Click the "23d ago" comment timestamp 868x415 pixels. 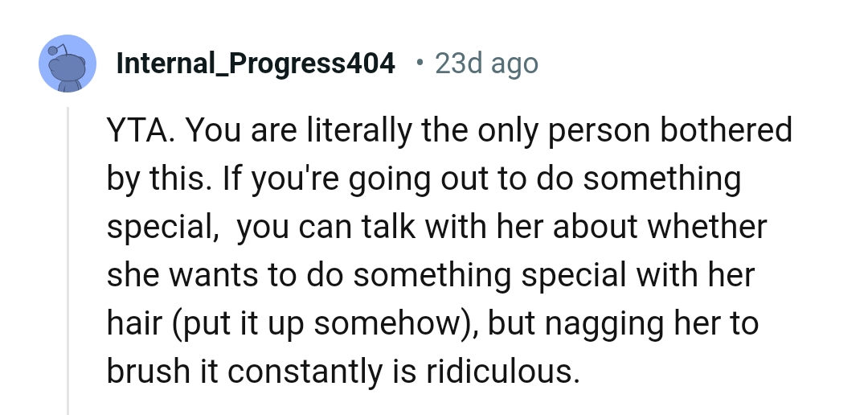pyautogui.click(x=486, y=63)
